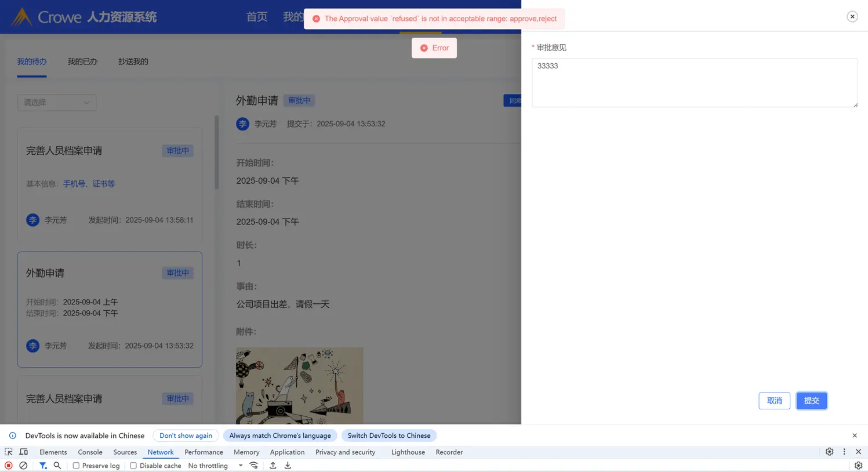The image size is (868, 472).
Task: Switch to the Console tab
Action: tap(90, 452)
